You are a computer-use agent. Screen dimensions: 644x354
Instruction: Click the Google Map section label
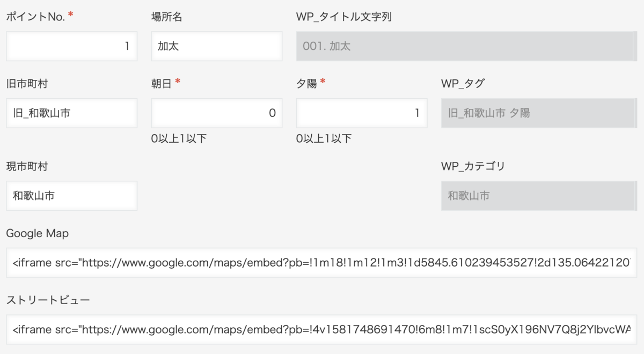coord(38,233)
